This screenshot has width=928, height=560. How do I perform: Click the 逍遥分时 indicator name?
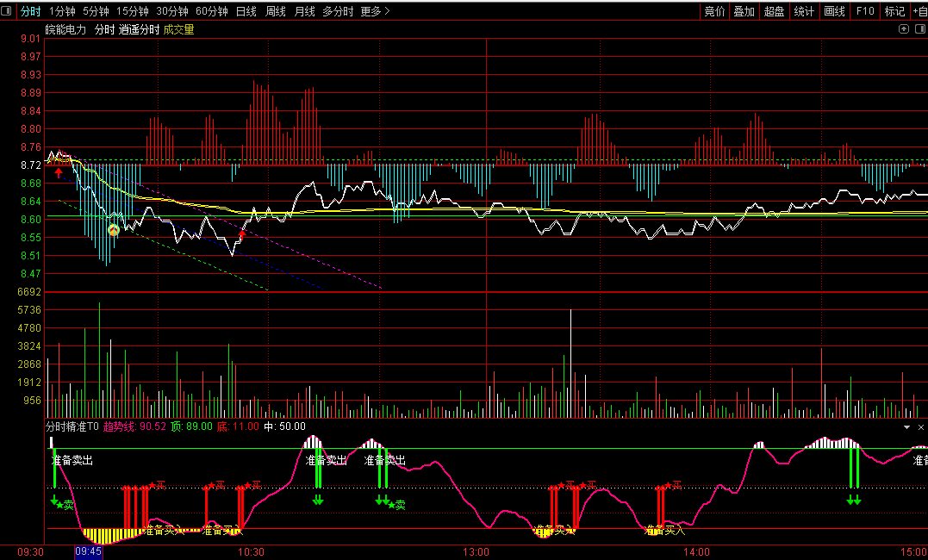point(139,29)
